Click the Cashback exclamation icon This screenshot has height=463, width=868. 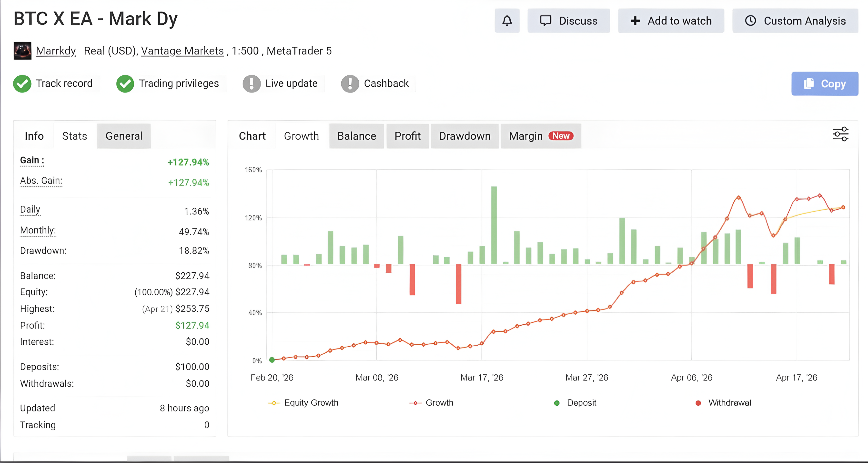350,84
